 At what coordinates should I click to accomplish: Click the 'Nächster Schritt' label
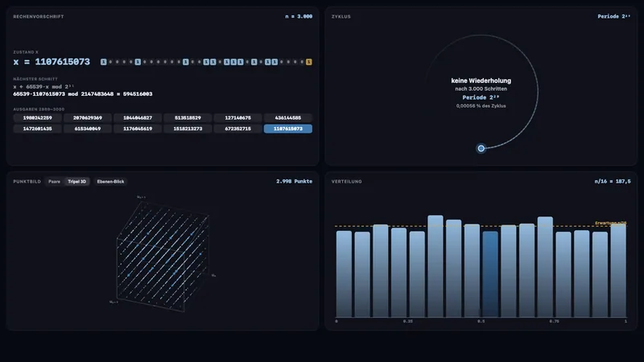pos(35,79)
